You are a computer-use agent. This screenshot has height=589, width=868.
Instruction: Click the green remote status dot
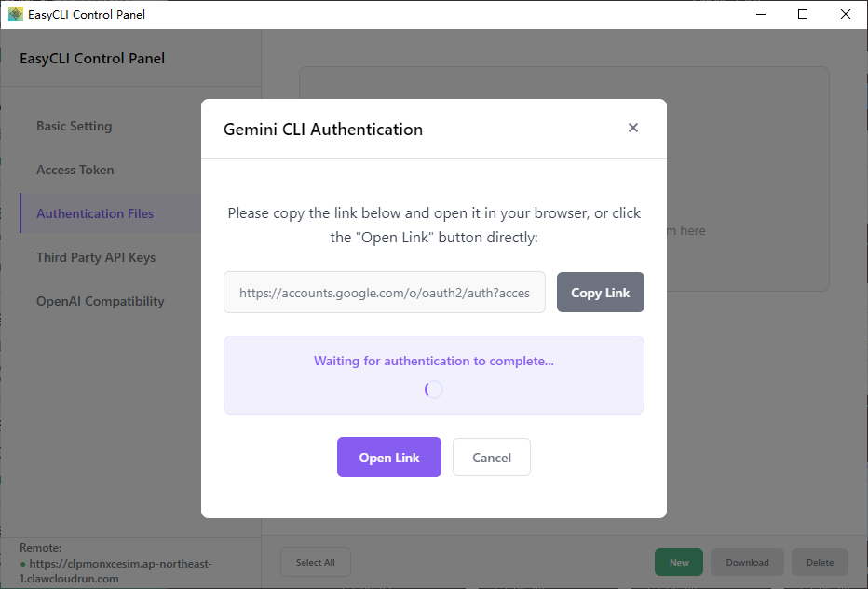[x=23, y=565]
